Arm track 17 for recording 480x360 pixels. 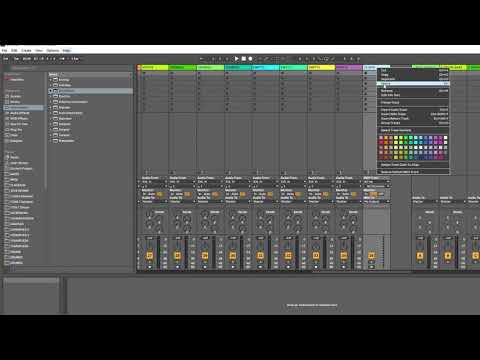tap(149, 267)
